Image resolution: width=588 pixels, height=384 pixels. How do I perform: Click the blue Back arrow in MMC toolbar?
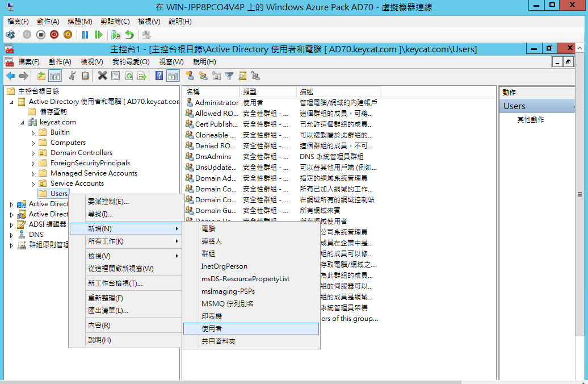[x=11, y=76]
